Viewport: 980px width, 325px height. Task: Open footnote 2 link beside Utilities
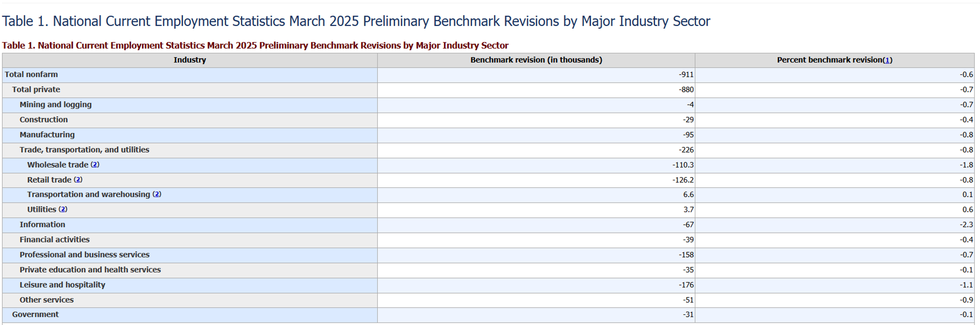coord(63,209)
